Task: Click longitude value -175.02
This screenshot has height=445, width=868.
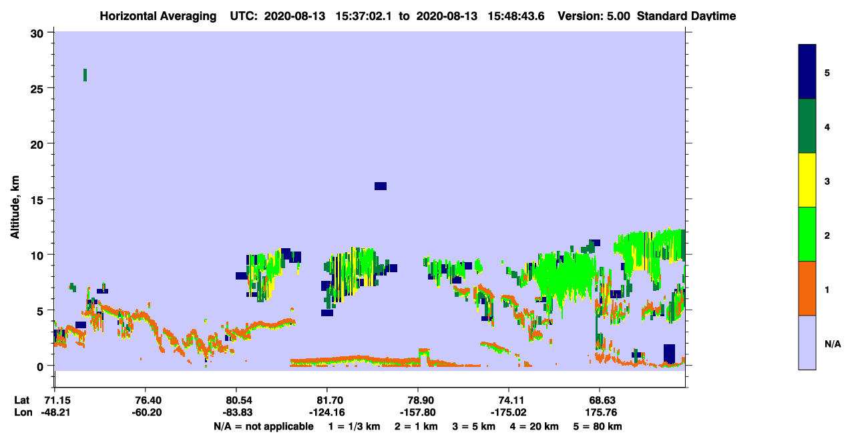Action: point(509,412)
